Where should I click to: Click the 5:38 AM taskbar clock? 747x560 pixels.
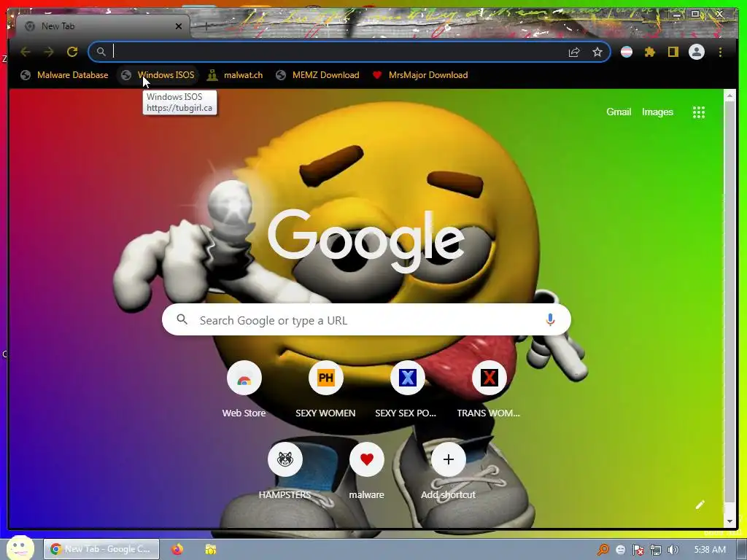(x=710, y=550)
